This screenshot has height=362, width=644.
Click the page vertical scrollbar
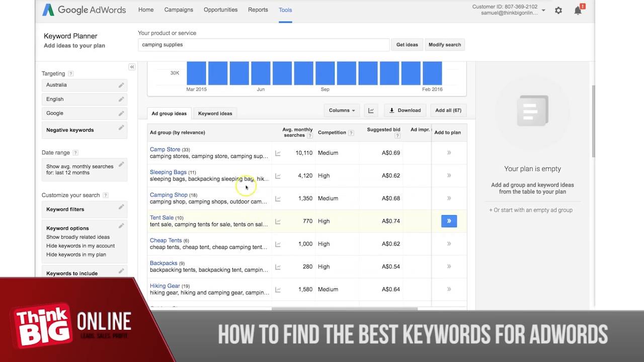coord(593,121)
